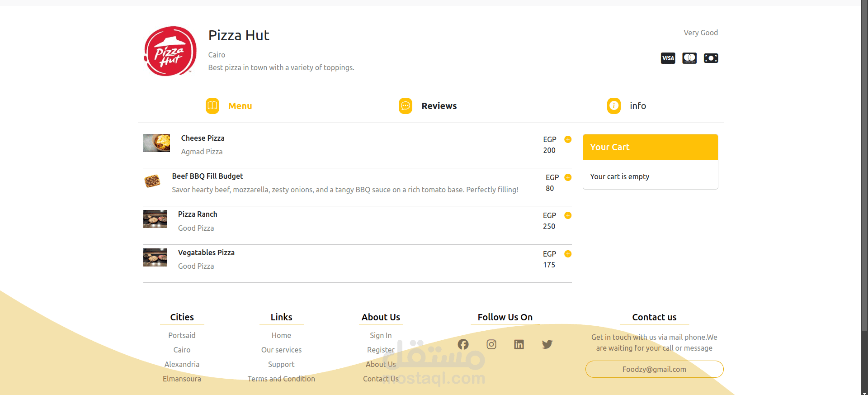Image resolution: width=868 pixels, height=395 pixels.
Task: Open Terms and Condition link
Action: click(281, 379)
